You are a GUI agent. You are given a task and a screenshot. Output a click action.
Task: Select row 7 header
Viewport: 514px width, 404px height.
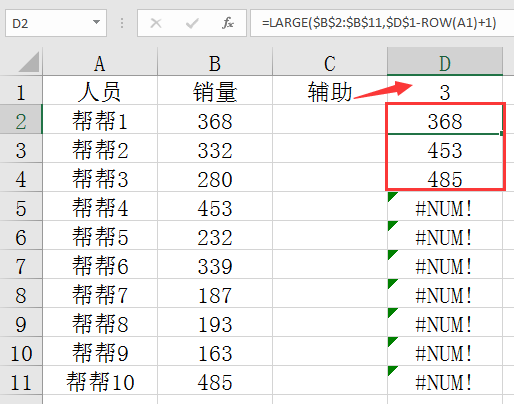click(x=21, y=264)
